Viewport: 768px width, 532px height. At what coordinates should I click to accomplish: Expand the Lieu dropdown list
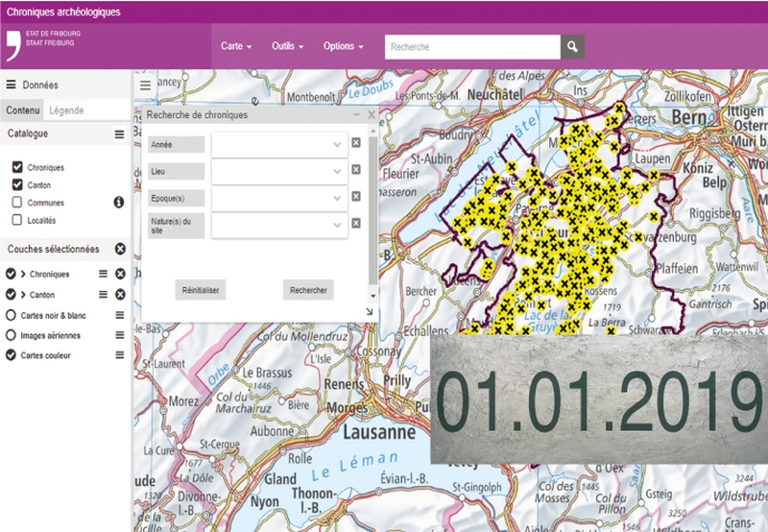tap(337, 171)
